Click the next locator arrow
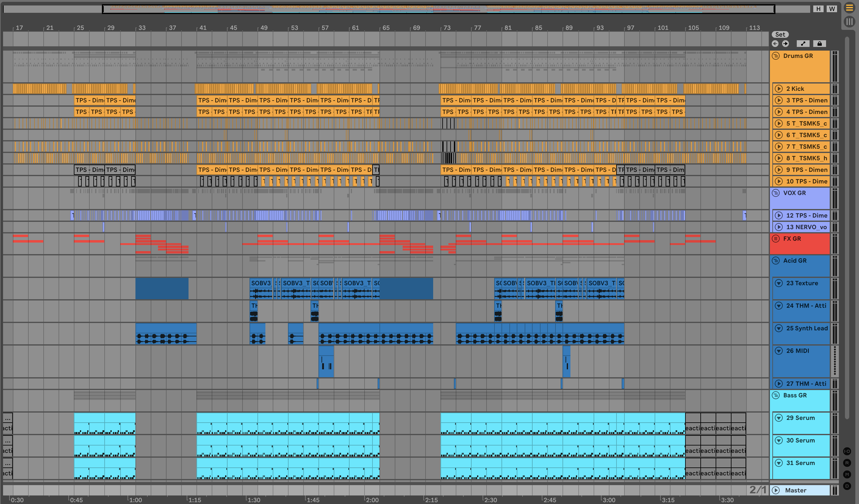Image resolution: width=859 pixels, height=504 pixels. pyautogui.click(x=785, y=44)
